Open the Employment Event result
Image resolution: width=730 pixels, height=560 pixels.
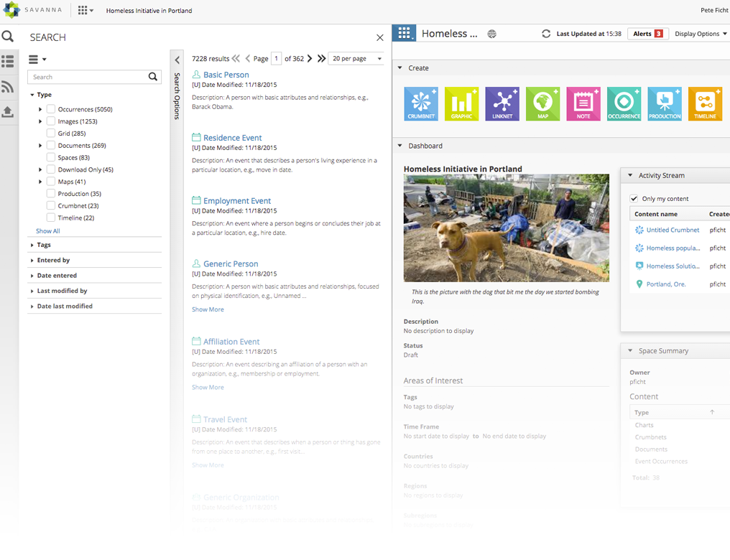click(x=237, y=201)
